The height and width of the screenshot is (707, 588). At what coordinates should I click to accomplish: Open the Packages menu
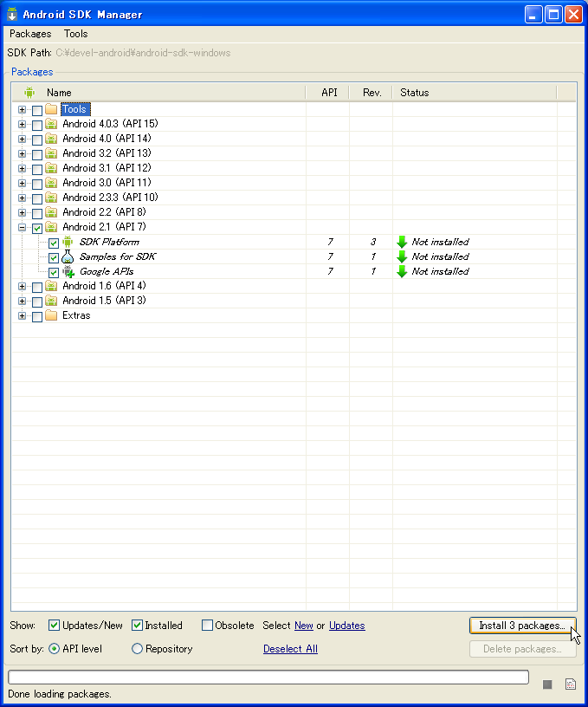30,34
